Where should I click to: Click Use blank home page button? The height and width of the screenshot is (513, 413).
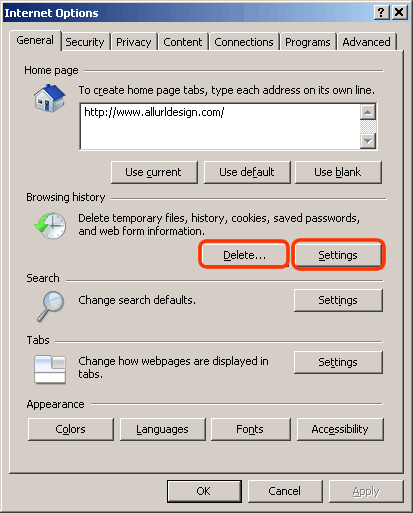pos(338,172)
